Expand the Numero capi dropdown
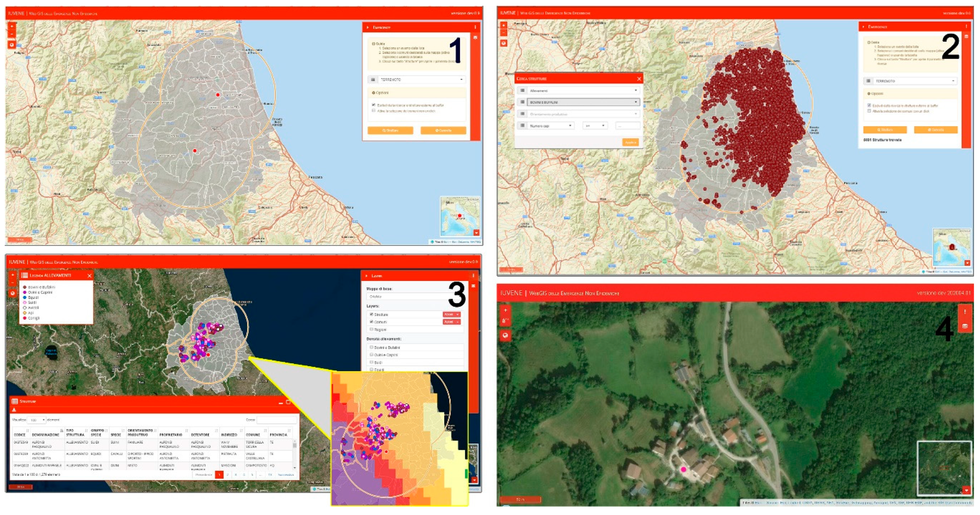The height and width of the screenshot is (515, 980). [550, 126]
